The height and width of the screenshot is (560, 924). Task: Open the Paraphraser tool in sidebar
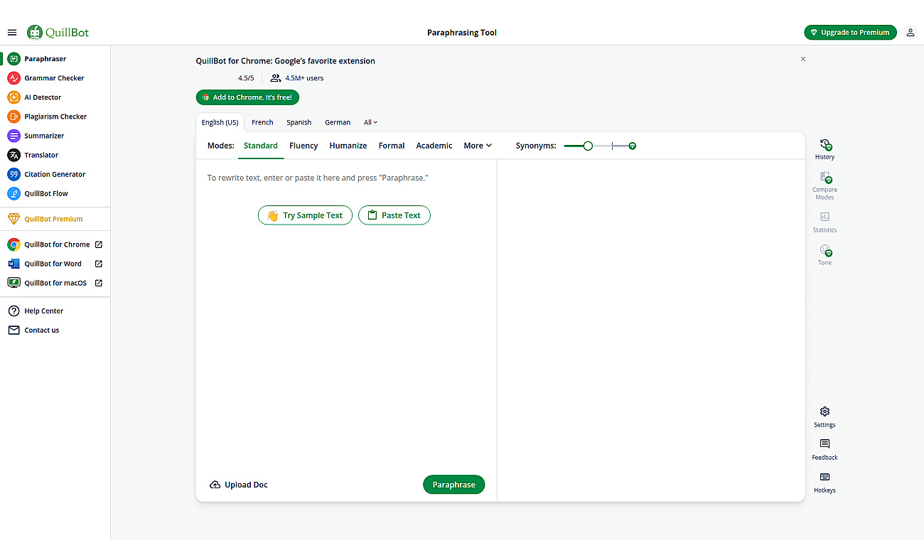[55, 59]
